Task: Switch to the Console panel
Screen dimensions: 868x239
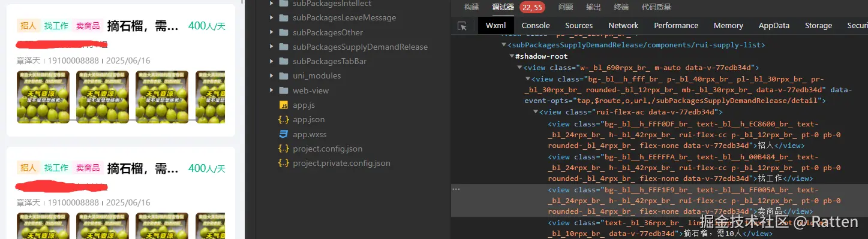Action: tap(536, 26)
